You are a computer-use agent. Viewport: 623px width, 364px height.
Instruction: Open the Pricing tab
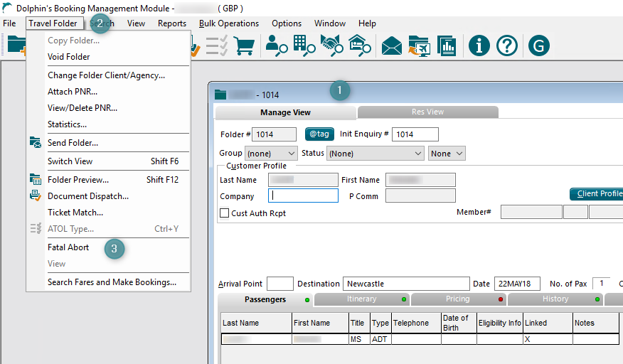click(458, 299)
